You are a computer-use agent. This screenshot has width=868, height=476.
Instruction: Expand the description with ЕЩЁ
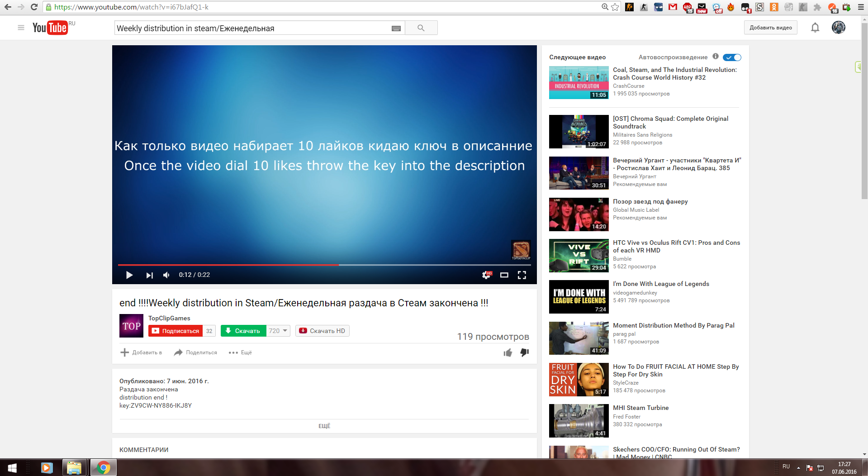click(x=324, y=426)
